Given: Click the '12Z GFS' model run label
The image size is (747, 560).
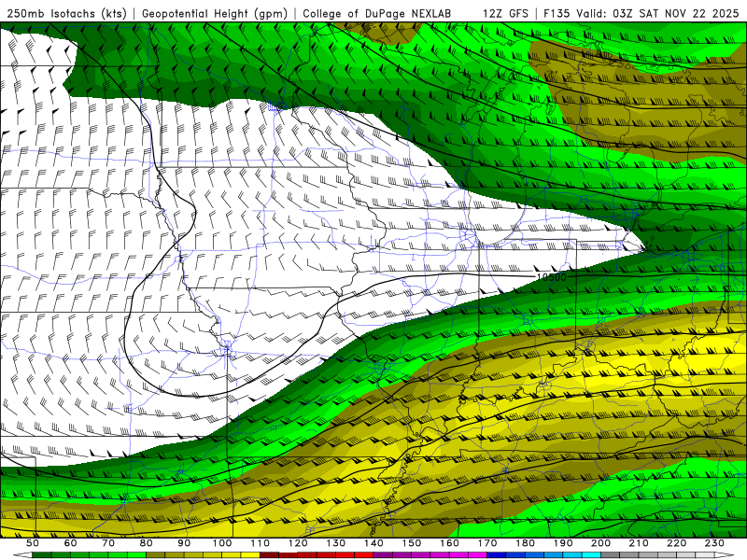Looking at the screenshot, I should pos(505,14).
